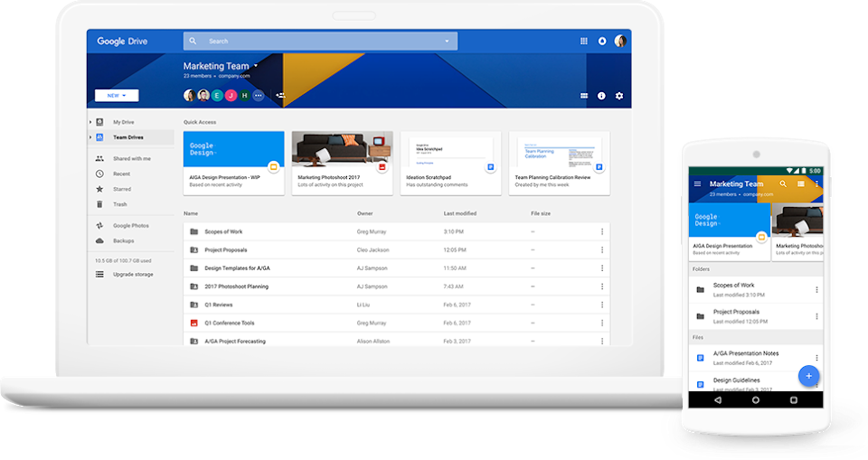
Task: Open Trash in sidebar
Action: pyautogui.click(x=119, y=204)
